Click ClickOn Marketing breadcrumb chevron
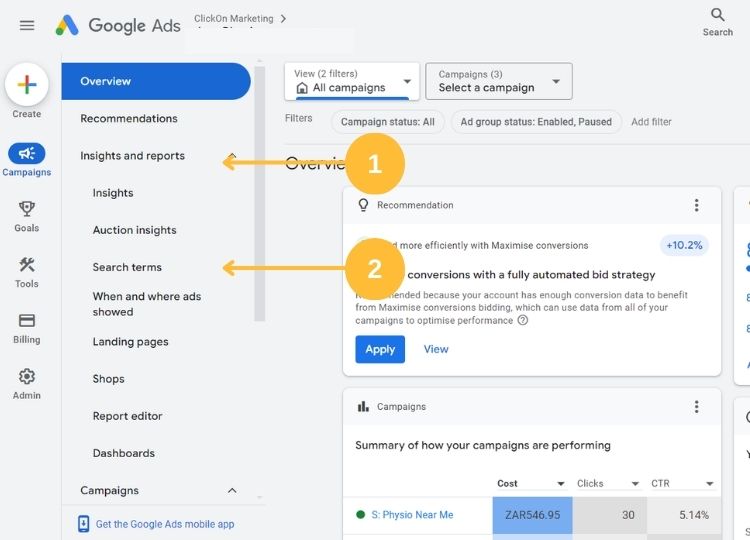This screenshot has width=750, height=540. coord(284,19)
